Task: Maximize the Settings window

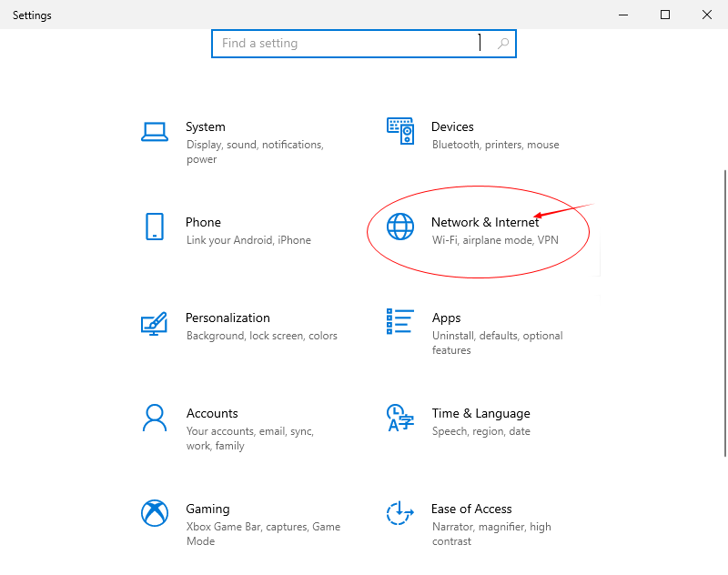Action: 665,15
